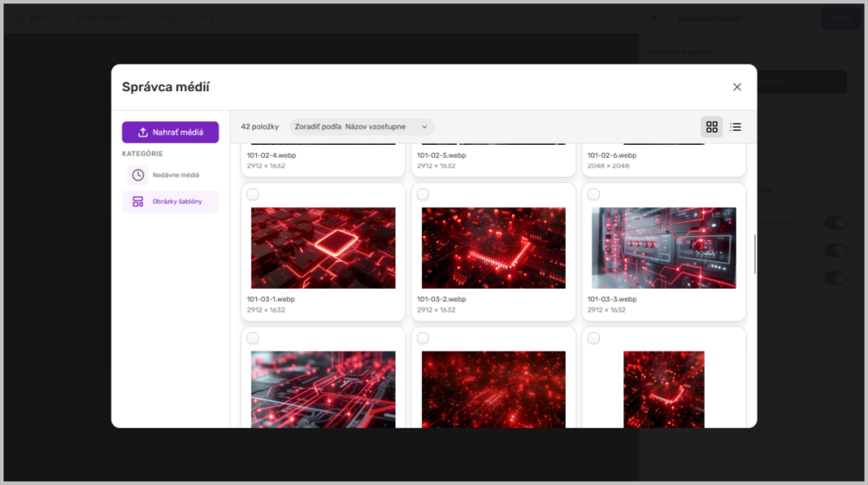
Task: Switch to grid view
Action: [x=712, y=127]
